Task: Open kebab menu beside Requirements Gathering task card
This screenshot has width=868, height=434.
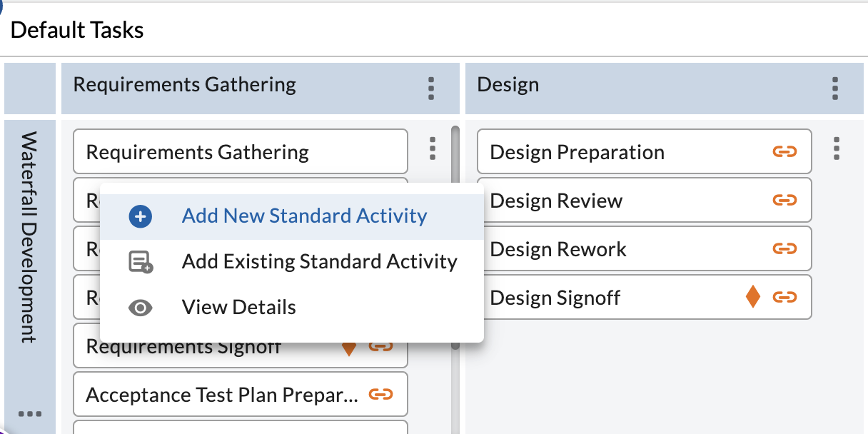Action: pos(432,148)
